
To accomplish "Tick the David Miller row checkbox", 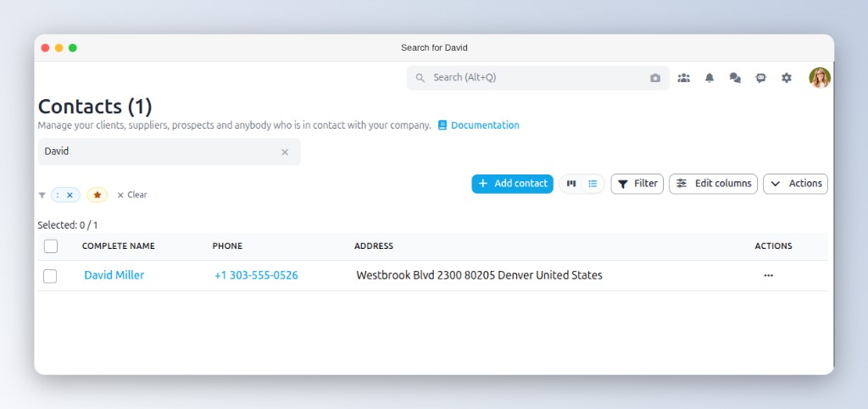I will pos(50,276).
